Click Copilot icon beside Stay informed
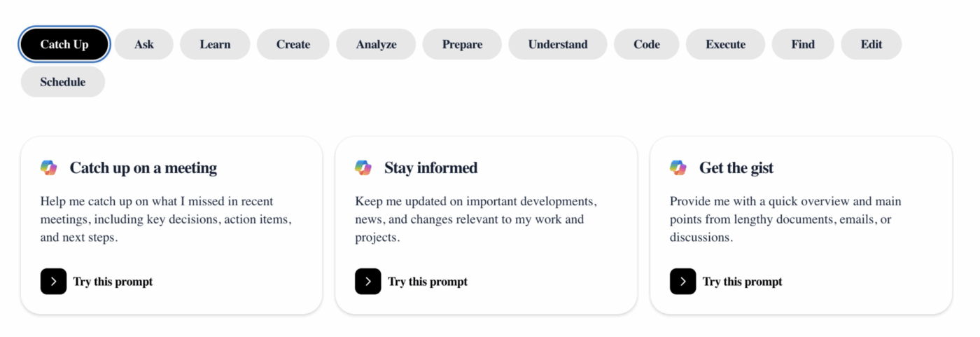This screenshot has height=337, width=980. 363,168
